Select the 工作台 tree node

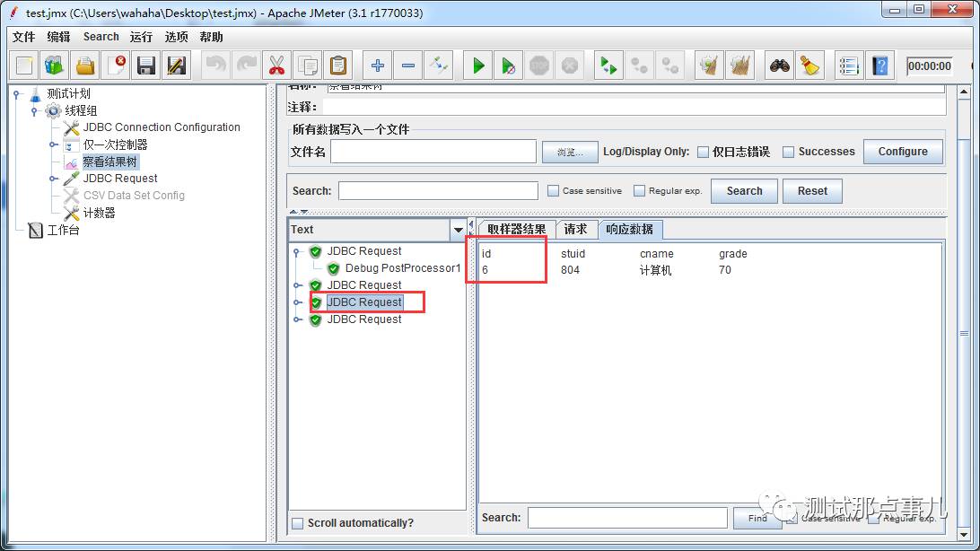(64, 230)
